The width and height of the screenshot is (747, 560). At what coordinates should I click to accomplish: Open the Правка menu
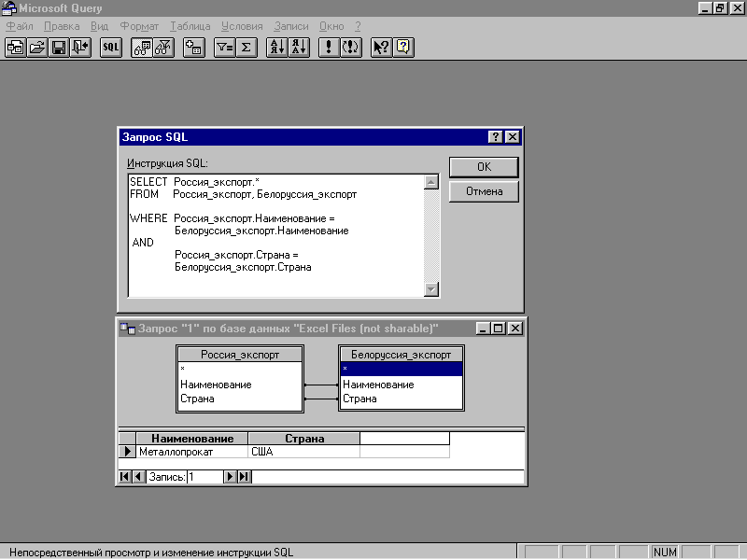(62, 26)
